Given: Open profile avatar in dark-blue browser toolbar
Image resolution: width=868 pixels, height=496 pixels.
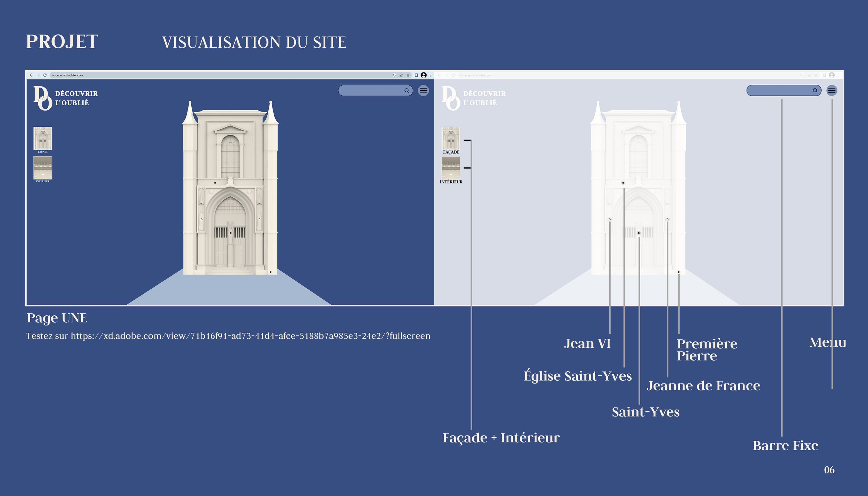Looking at the screenshot, I should click(x=424, y=75).
